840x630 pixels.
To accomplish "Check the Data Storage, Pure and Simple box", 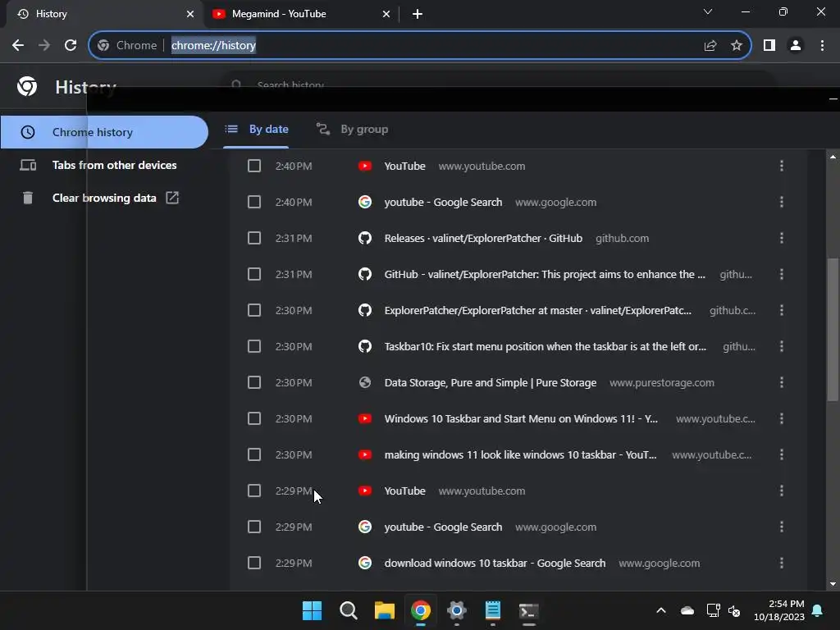I will click(254, 382).
